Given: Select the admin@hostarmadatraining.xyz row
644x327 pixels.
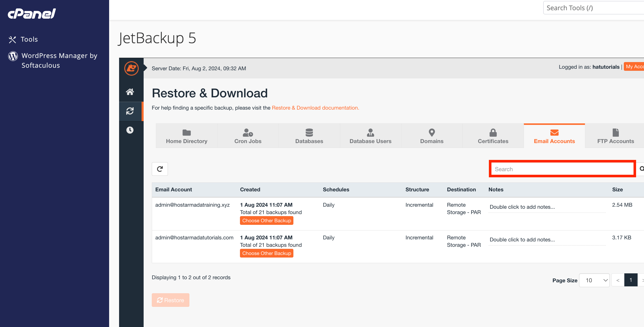Looking at the screenshot, I should [x=398, y=214].
